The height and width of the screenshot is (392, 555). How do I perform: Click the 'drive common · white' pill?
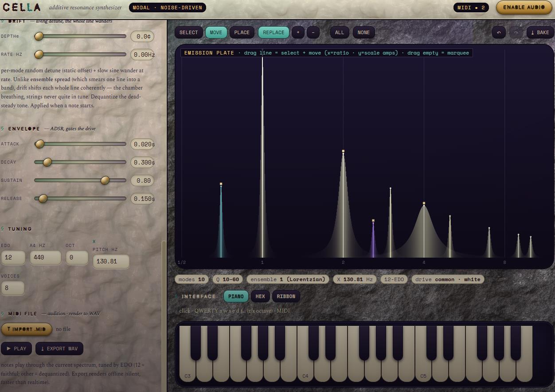(448, 279)
